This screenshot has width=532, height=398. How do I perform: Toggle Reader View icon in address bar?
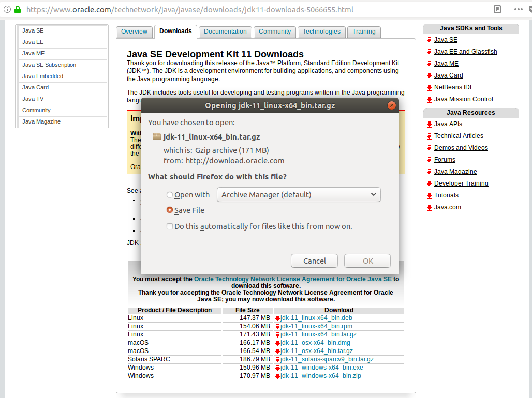pyautogui.click(x=497, y=9)
